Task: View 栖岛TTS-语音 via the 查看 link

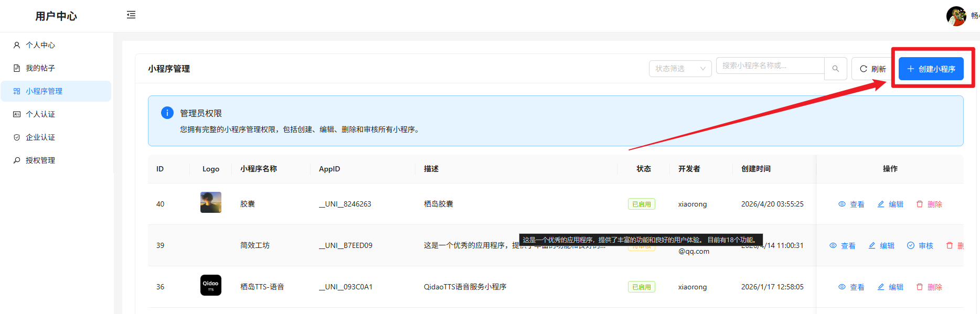Action: click(851, 287)
